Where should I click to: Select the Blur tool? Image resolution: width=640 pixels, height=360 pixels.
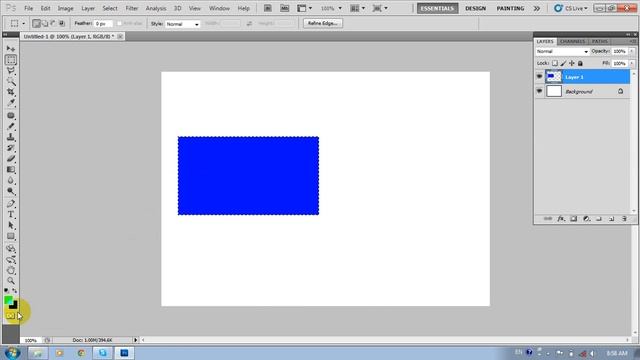[x=11, y=180]
